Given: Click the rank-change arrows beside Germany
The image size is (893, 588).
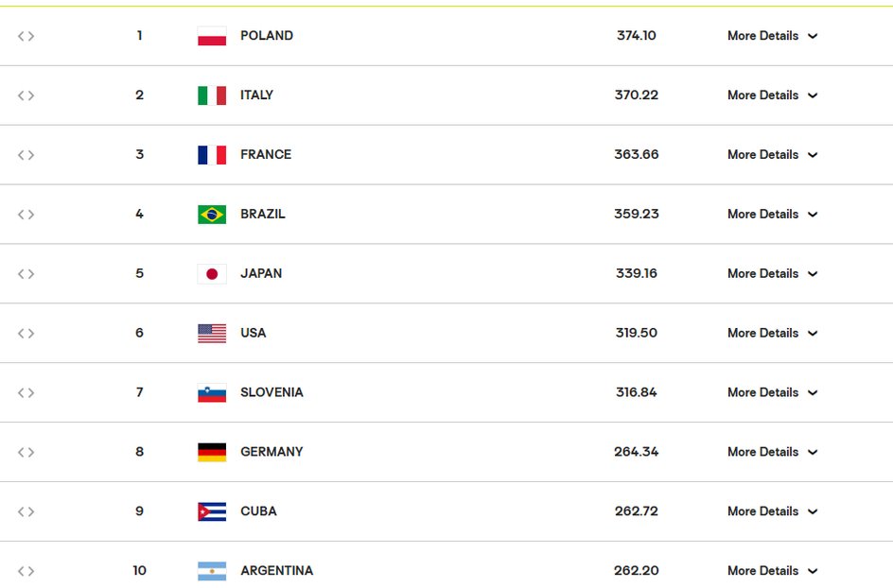Looking at the screenshot, I should pyautogui.click(x=26, y=452).
